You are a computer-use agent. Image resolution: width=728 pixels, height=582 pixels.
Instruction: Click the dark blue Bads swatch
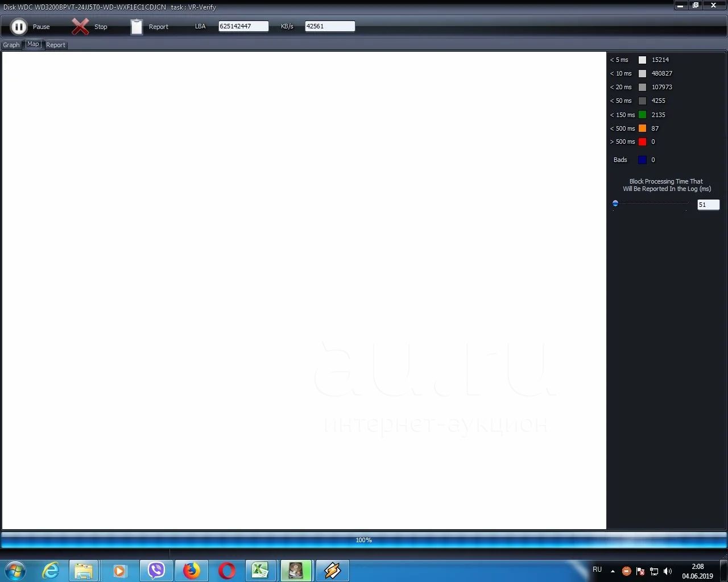coord(642,160)
